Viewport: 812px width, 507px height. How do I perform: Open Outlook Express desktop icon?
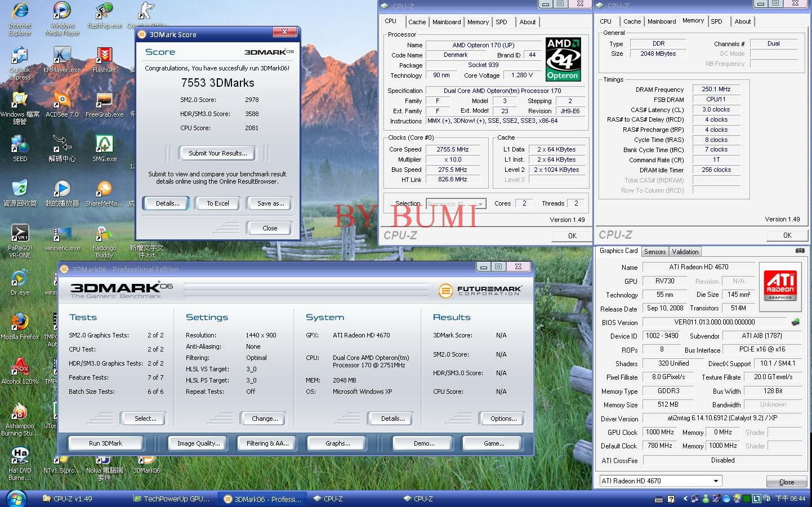(20, 63)
